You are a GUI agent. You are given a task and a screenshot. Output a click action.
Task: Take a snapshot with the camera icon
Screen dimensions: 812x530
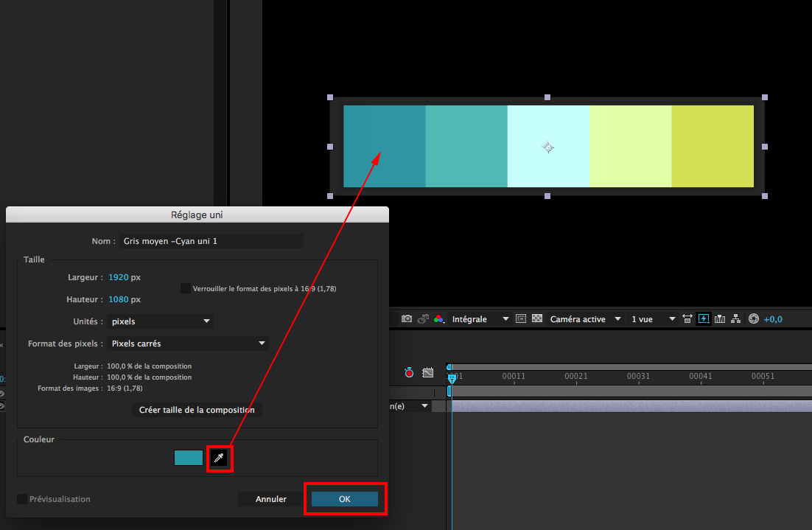tap(407, 318)
